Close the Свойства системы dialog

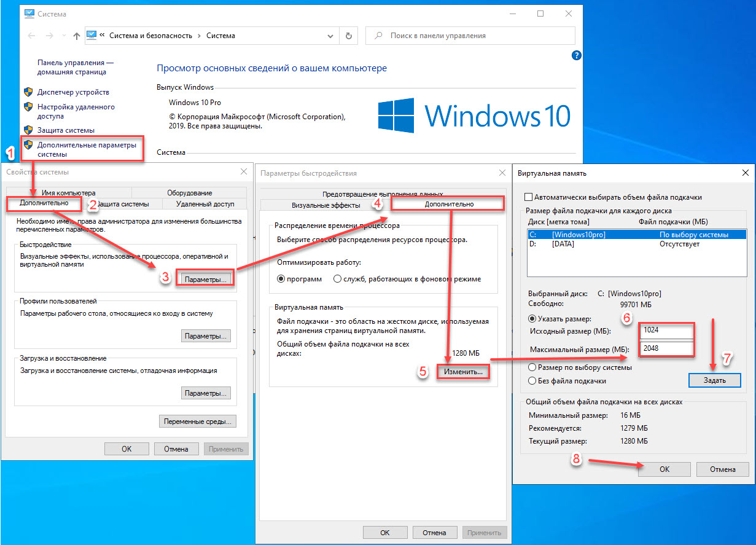244,172
